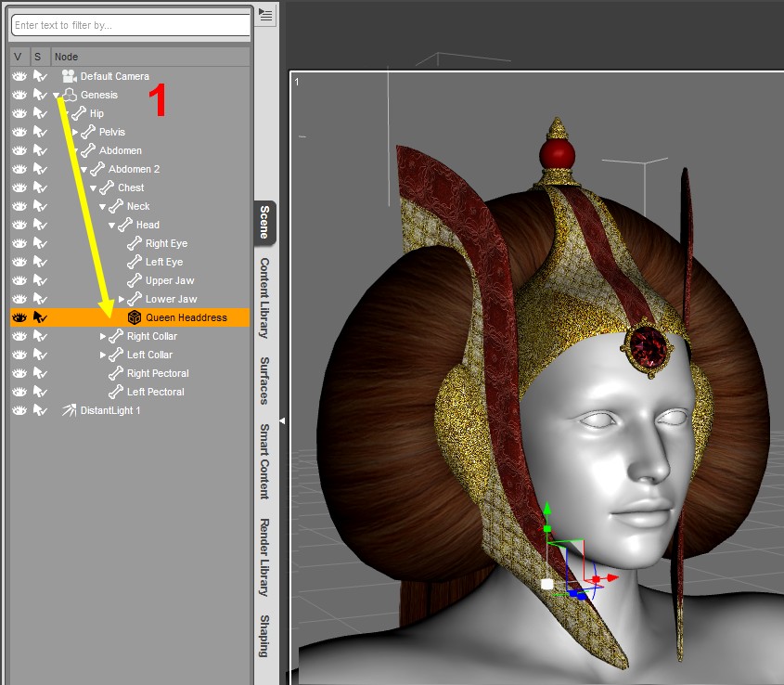Hide the Default Camera node
The height and width of the screenshot is (685, 784).
coord(19,76)
